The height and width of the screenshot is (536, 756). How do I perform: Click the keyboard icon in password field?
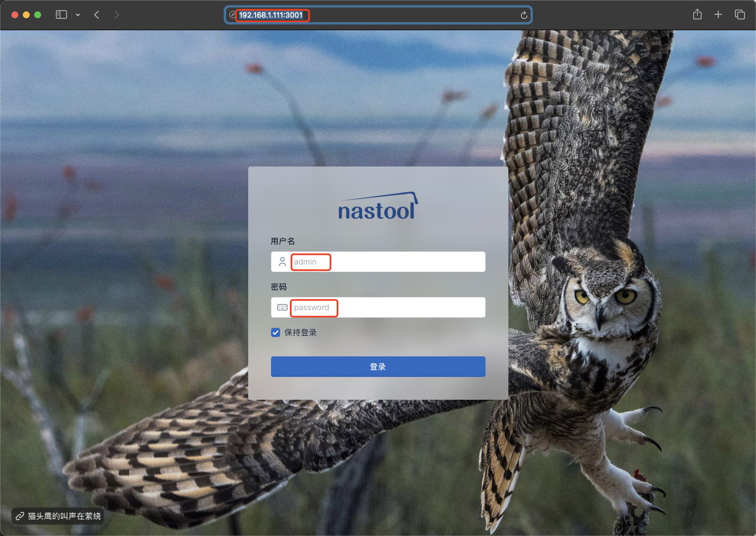coord(282,307)
